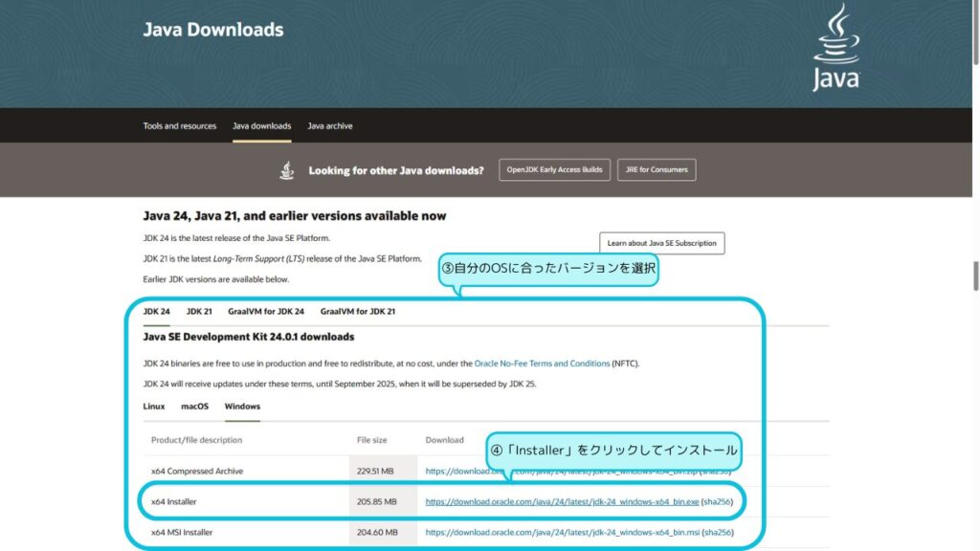This screenshot has height=551, width=980.
Task: Click the 'Java Downloads' page title
Action: pyautogui.click(x=213, y=30)
